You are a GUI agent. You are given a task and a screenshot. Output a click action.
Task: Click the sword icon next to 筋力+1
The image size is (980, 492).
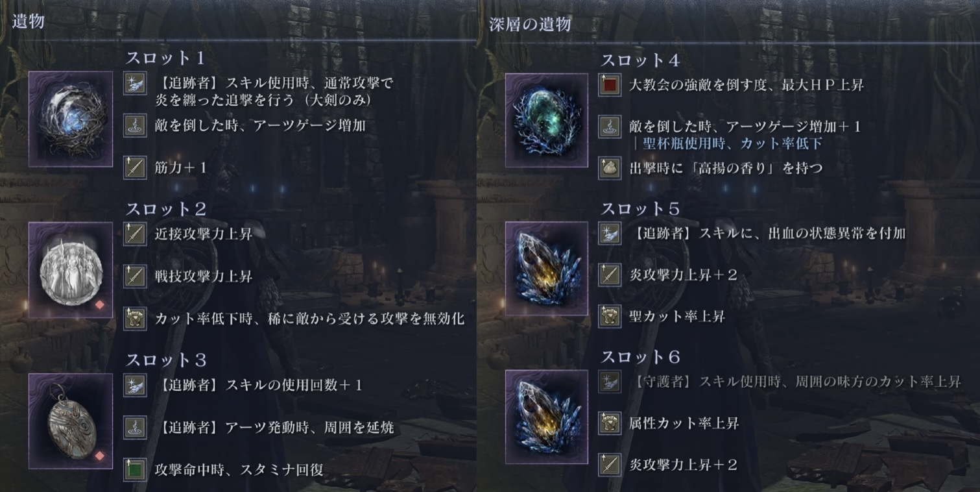[x=135, y=168]
